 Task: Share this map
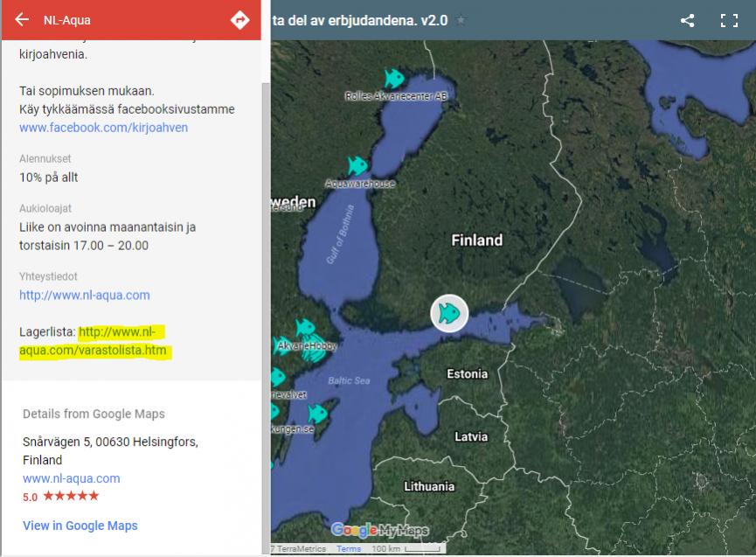pos(687,20)
